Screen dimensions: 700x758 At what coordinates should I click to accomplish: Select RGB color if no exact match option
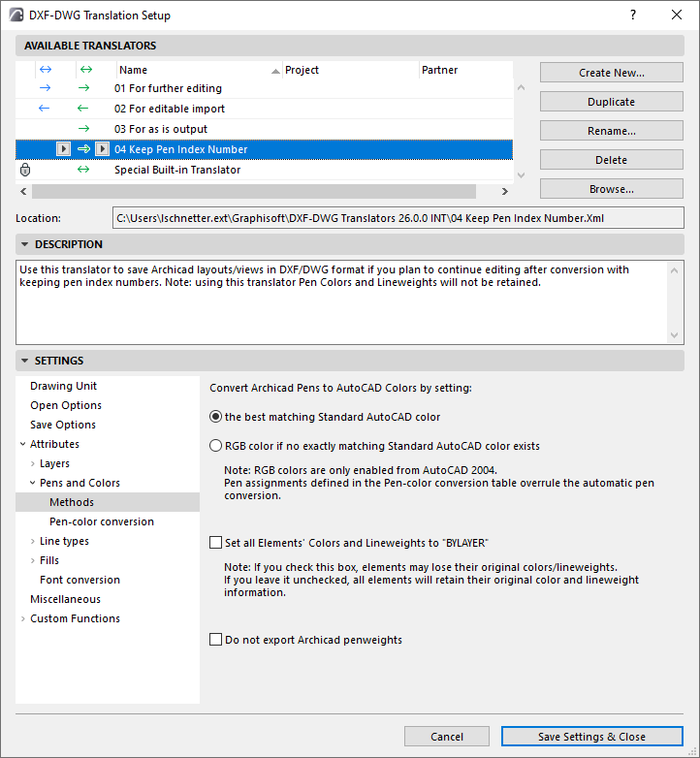(x=215, y=446)
